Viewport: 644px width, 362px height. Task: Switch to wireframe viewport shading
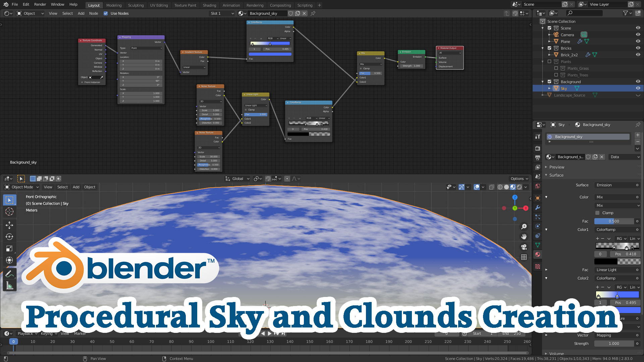(x=500, y=187)
